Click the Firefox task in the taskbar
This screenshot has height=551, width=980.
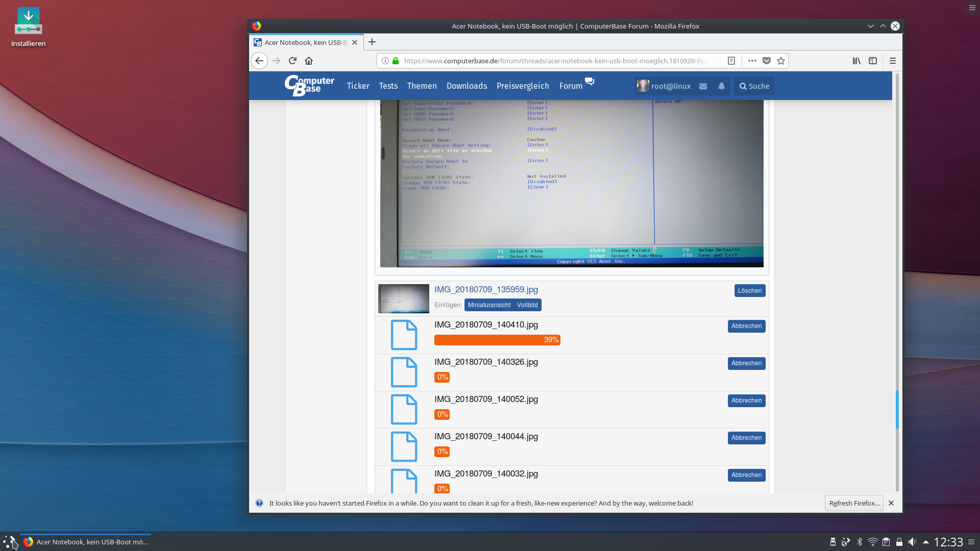[86, 542]
